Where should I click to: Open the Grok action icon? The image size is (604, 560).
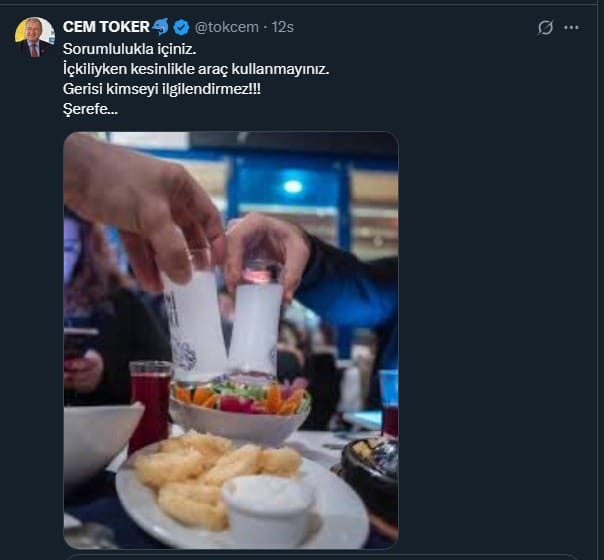pos(545,28)
